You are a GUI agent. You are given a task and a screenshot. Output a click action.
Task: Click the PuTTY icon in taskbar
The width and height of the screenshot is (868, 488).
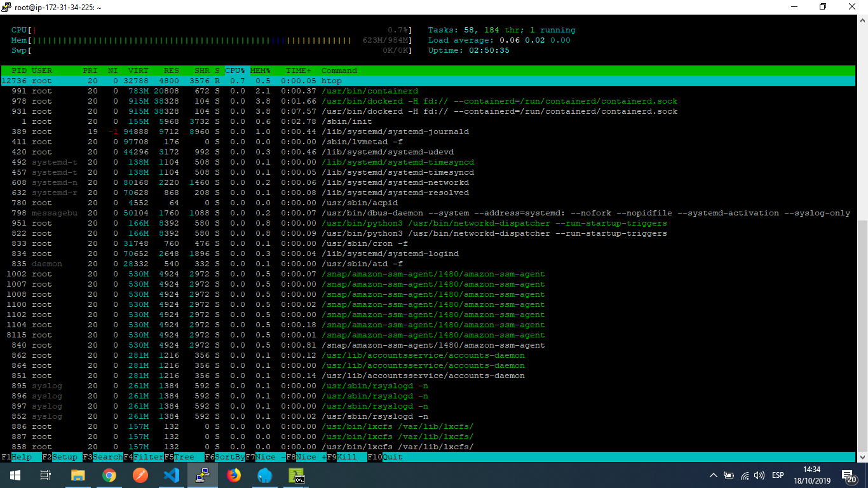(203, 475)
